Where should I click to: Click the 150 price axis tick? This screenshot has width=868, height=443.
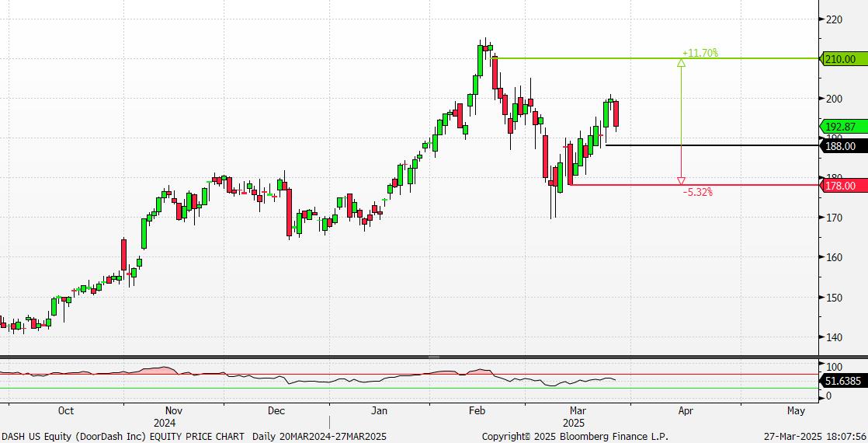[x=834, y=297]
